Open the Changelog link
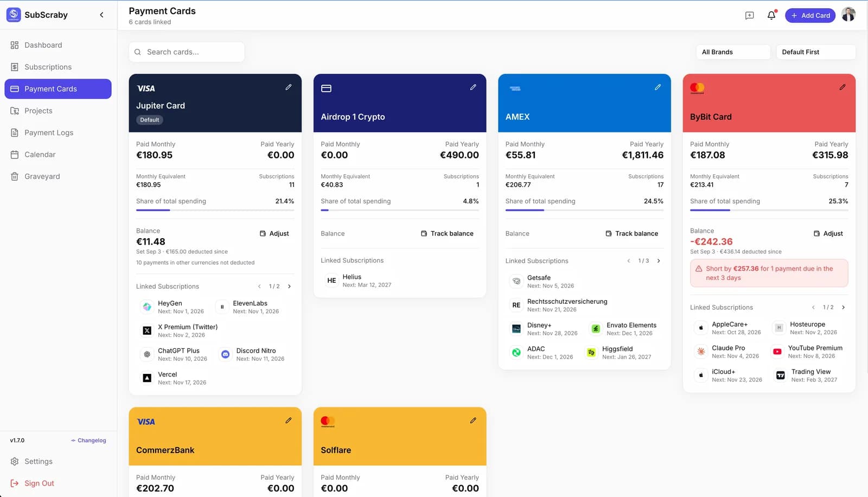 pyautogui.click(x=88, y=441)
